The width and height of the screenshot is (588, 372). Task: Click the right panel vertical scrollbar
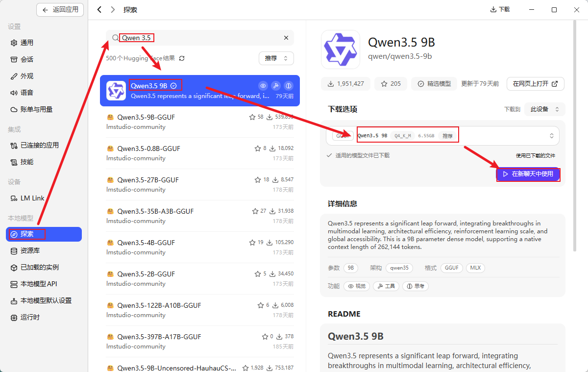click(576, 135)
